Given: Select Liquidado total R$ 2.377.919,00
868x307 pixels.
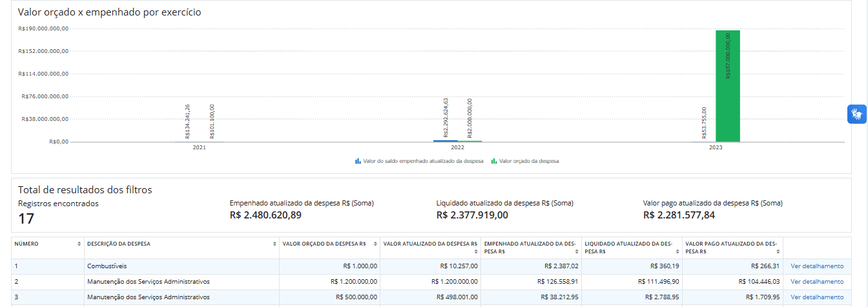Looking at the screenshot, I should pyautogui.click(x=472, y=215).
